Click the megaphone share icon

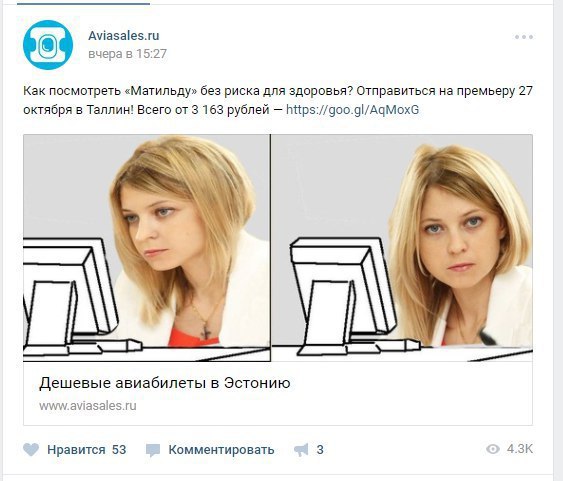tap(301, 450)
